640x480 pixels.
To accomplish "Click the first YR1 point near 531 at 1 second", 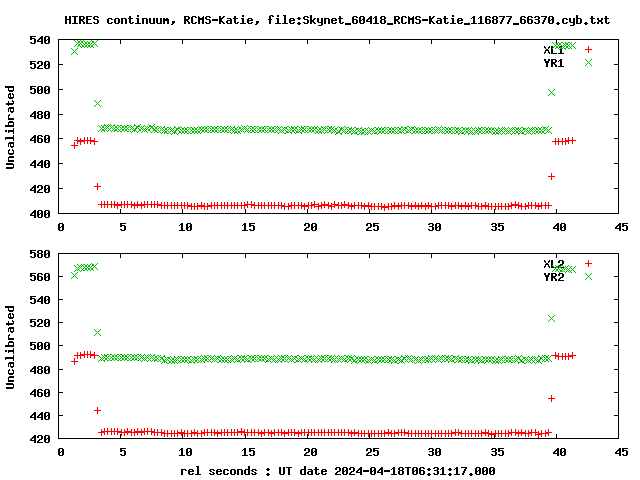I will click(74, 51).
